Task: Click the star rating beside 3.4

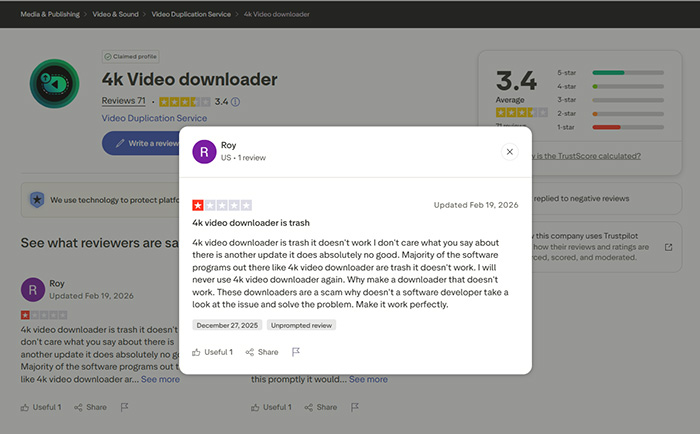Action: tap(184, 102)
